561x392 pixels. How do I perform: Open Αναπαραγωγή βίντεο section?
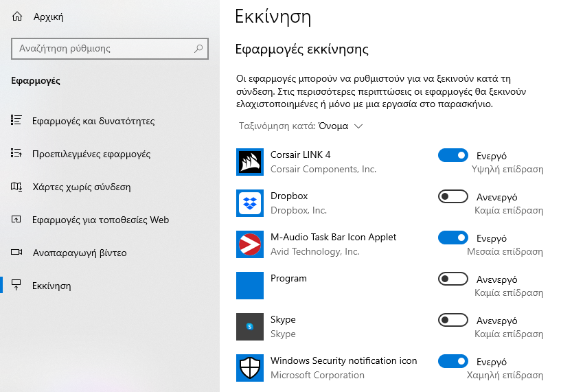(80, 253)
